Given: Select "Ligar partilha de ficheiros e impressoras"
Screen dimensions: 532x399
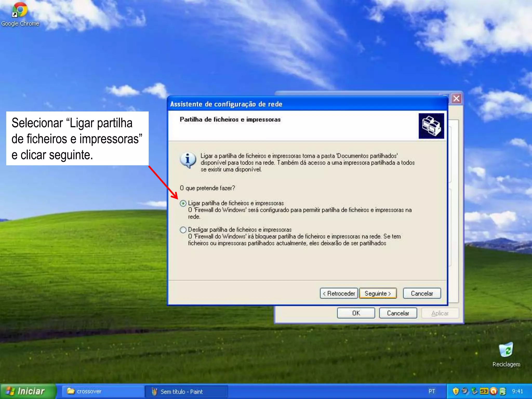Looking at the screenshot, I should click(x=183, y=203).
